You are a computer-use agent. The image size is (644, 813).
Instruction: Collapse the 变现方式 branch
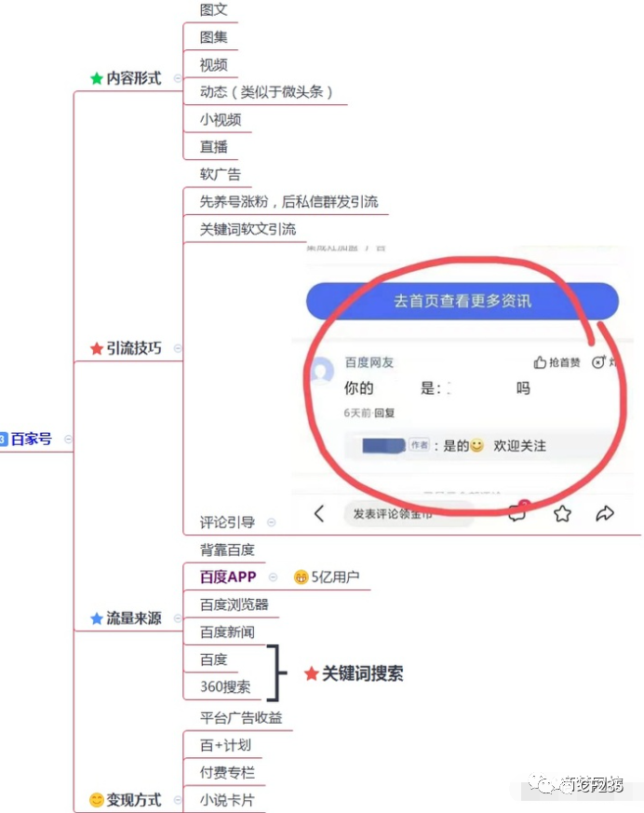pyautogui.click(x=178, y=800)
